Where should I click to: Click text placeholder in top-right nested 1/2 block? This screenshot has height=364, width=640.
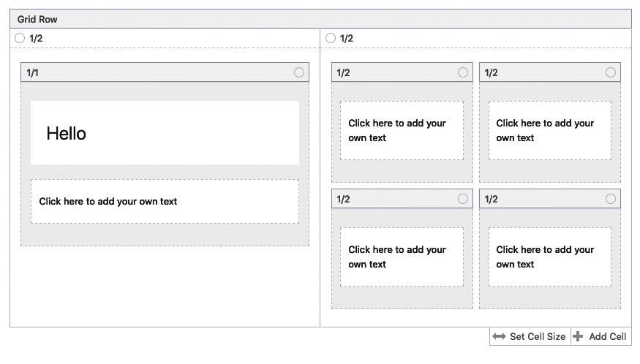pyautogui.click(x=550, y=131)
